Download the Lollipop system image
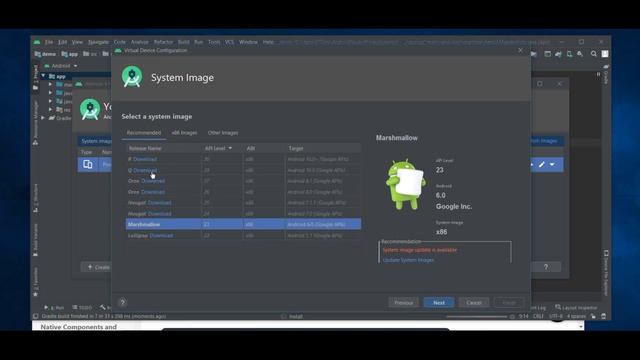Viewport: 640px width, 360px height. (161, 236)
